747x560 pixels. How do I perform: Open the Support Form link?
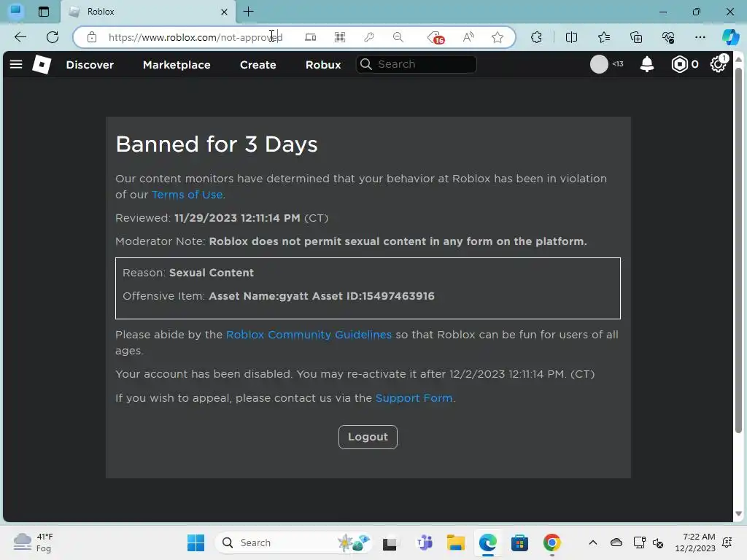click(x=414, y=398)
